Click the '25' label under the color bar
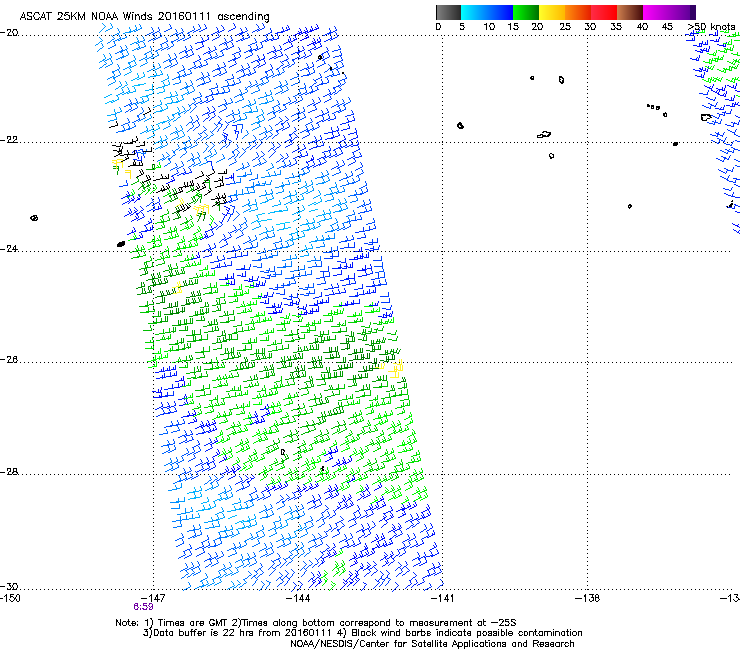This screenshot has width=740, height=650. pos(565,27)
